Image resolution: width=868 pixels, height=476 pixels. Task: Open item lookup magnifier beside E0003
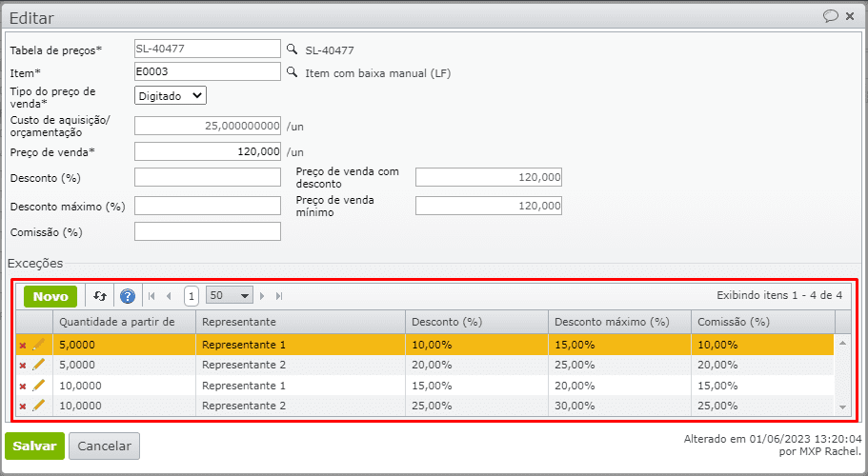click(x=293, y=72)
